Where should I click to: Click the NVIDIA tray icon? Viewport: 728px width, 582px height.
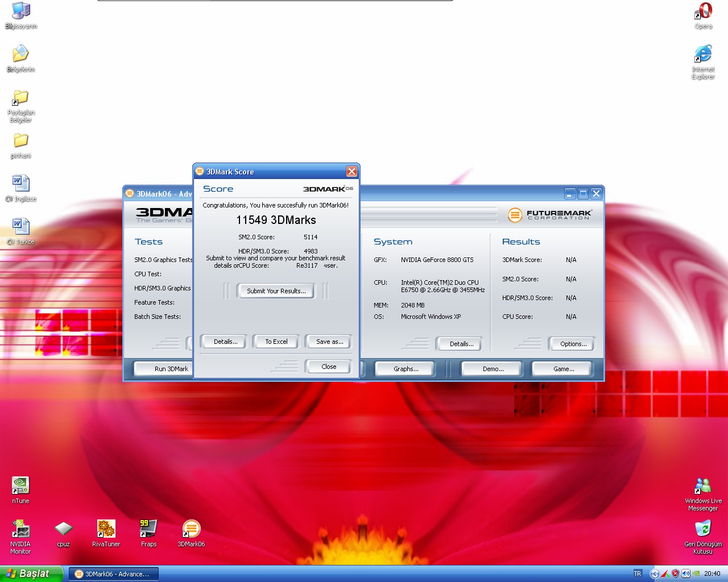[x=696, y=573]
